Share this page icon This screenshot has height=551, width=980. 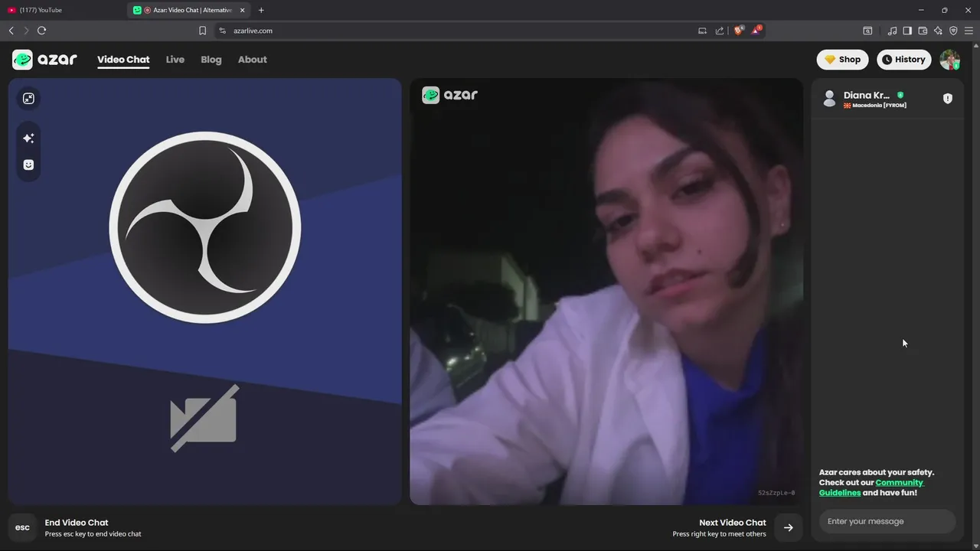pos(720,31)
